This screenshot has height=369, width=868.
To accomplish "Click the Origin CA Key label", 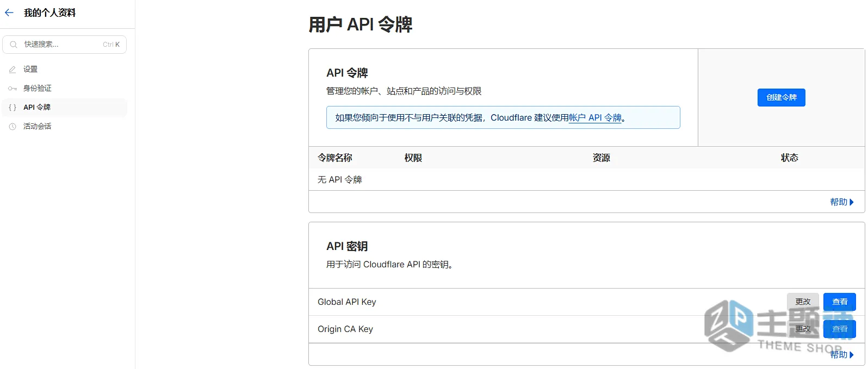I will click(345, 329).
